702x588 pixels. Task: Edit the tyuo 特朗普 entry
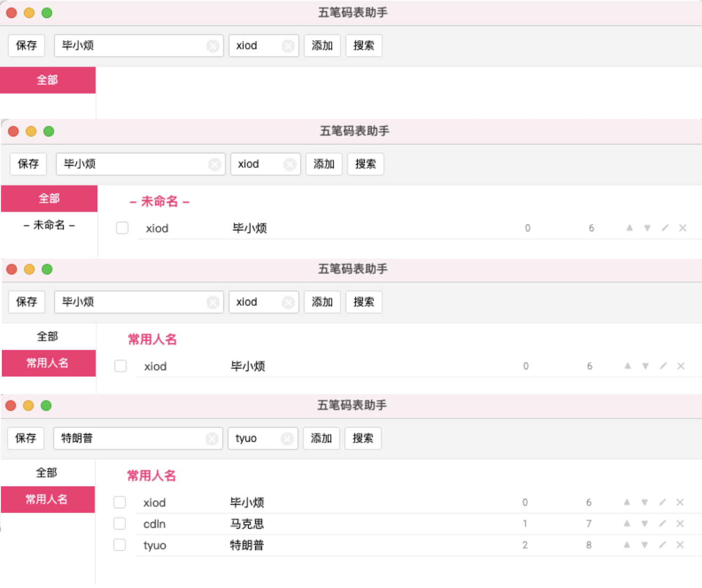662,545
